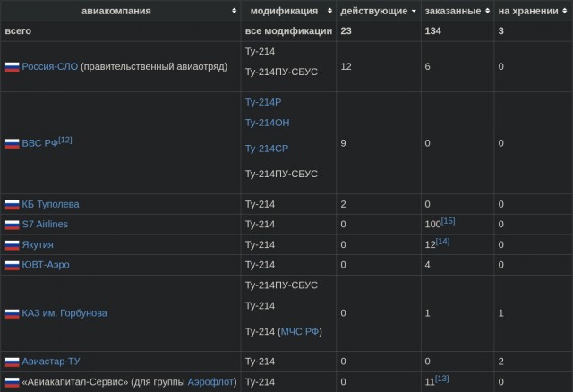Select правительственный авиаотряд text

click(154, 66)
